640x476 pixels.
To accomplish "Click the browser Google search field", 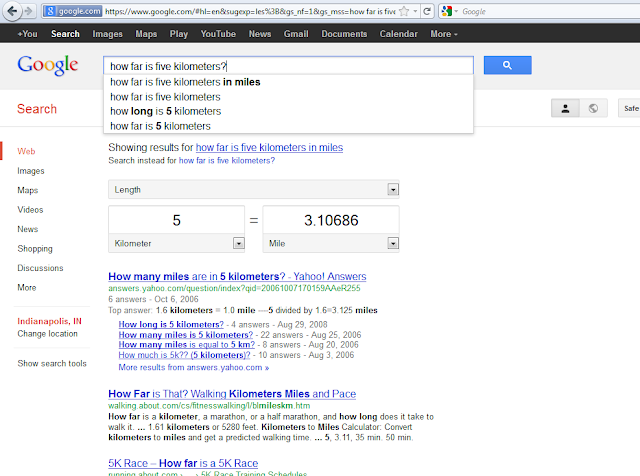I will pos(549,11).
